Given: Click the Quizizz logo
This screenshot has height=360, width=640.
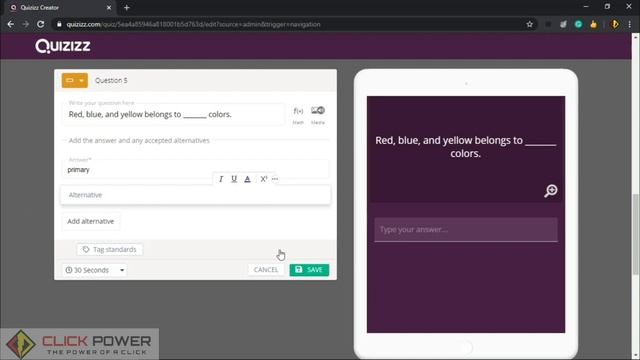Looking at the screenshot, I should pyautogui.click(x=63, y=46).
